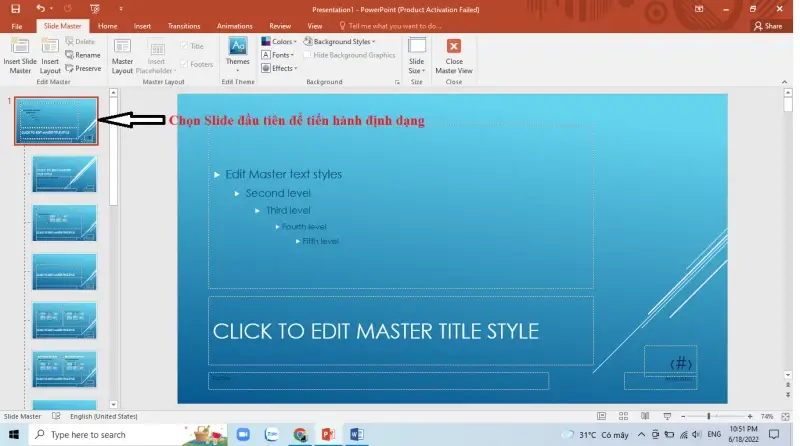The height and width of the screenshot is (446, 800).
Task: Open the File menu tab
Action: coord(16,26)
